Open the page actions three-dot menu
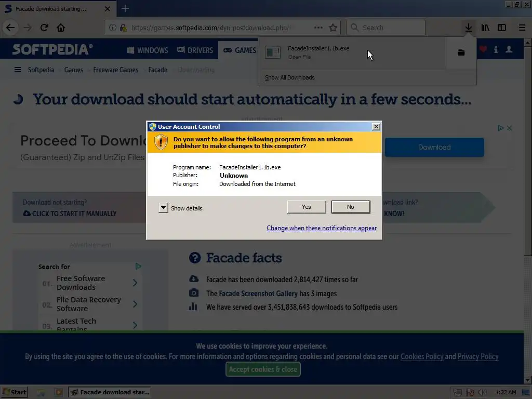This screenshot has width=532, height=399. [318, 28]
